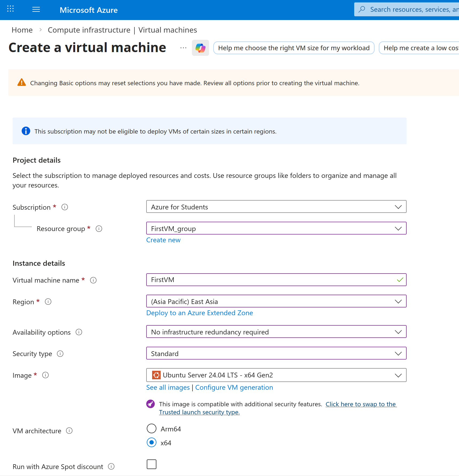Open the Image dropdown
Image resolution: width=459 pixels, height=476 pixels.
click(x=276, y=375)
